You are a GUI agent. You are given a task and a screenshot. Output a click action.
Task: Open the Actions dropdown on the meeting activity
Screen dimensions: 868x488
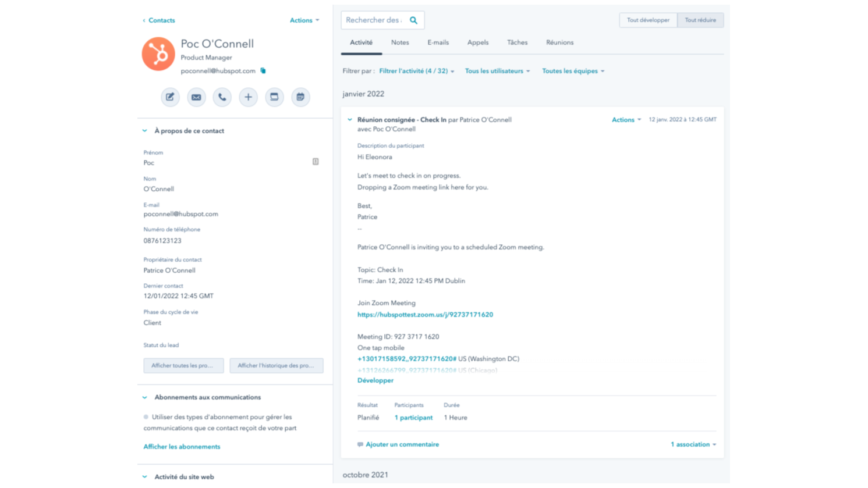[625, 120]
